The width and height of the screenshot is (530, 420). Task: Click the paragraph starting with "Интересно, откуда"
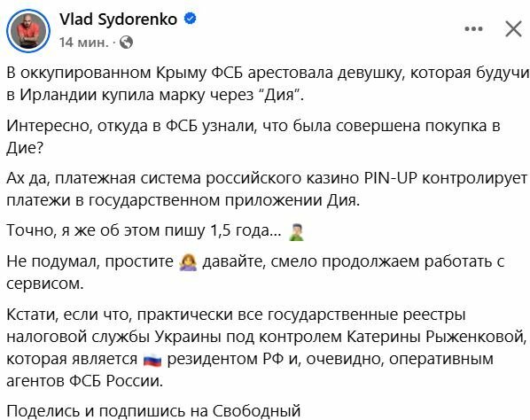[x=253, y=136]
